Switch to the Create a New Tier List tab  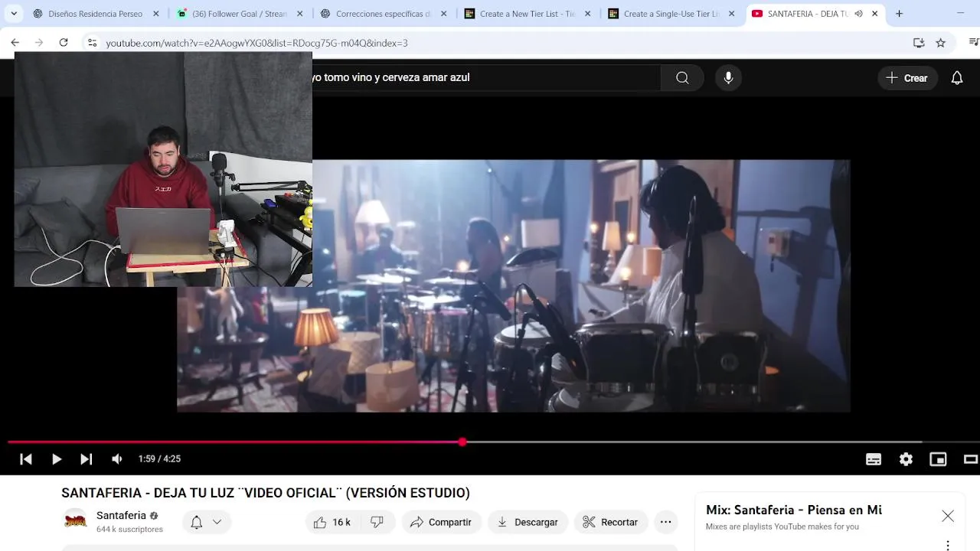click(x=528, y=14)
